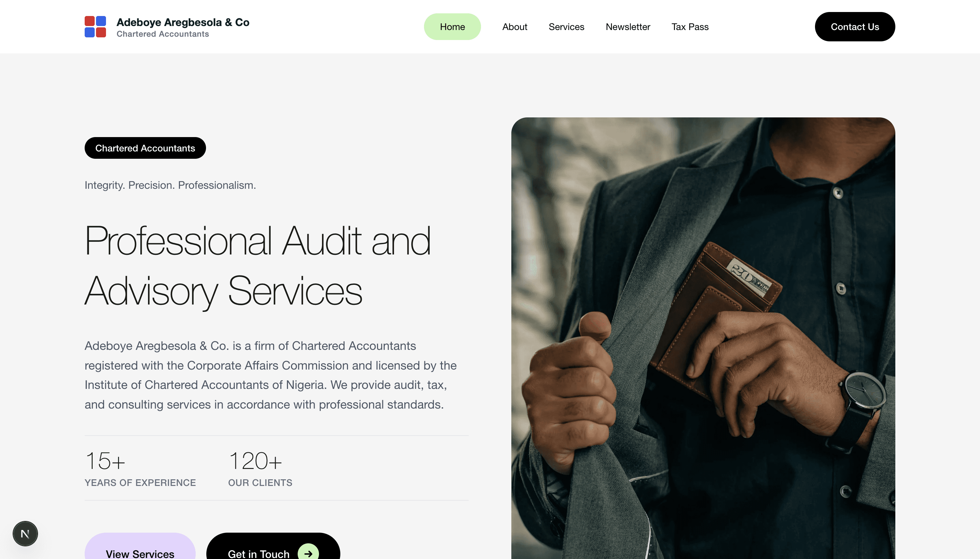Click the hero photo of man with wallet
980x559 pixels.
click(703, 338)
